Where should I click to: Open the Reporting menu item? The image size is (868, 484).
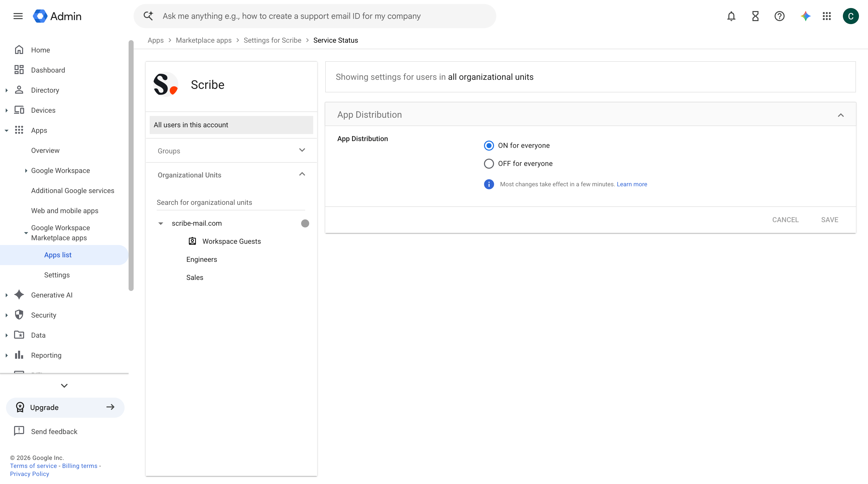pyautogui.click(x=46, y=355)
